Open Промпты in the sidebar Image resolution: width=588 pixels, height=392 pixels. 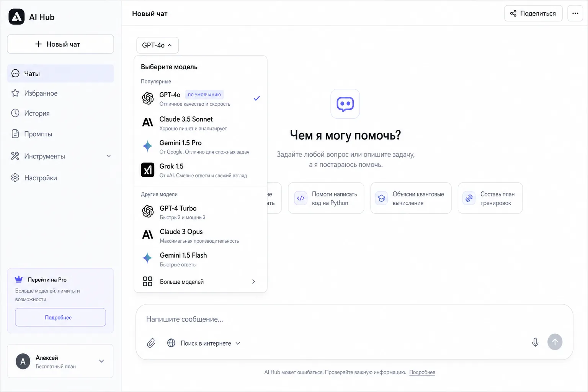coord(60,134)
